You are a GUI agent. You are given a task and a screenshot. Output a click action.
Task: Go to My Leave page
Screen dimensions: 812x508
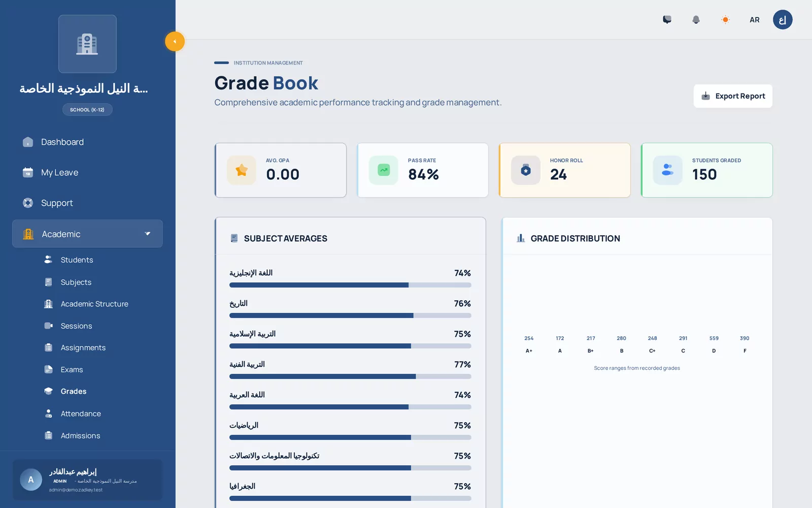coord(87,173)
